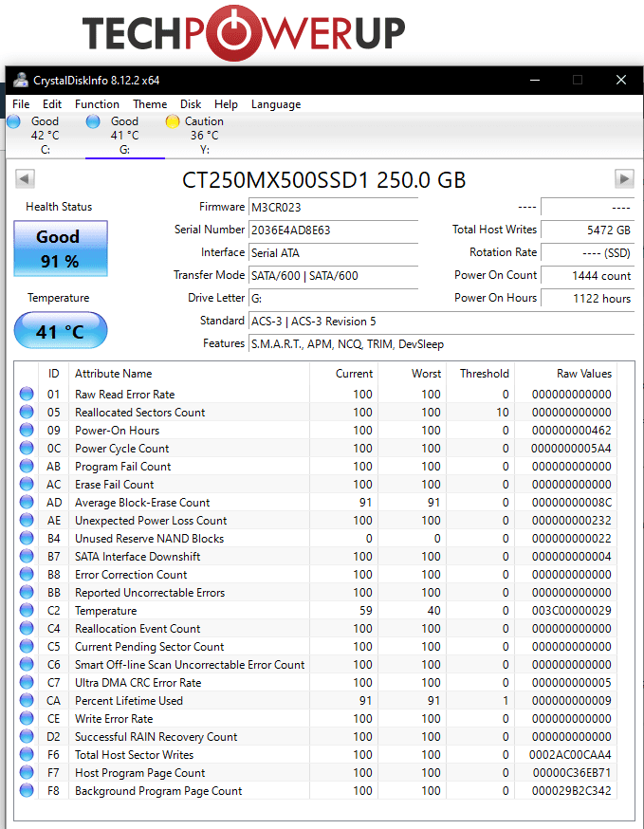The height and width of the screenshot is (829, 644).
Task: Go to next disk with right arrow
Action: 624,178
